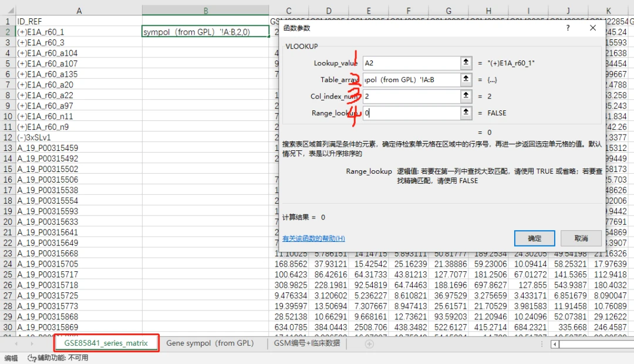Click cell value 168.8562
The width and height of the screenshot is (634, 364).
click(x=289, y=264)
